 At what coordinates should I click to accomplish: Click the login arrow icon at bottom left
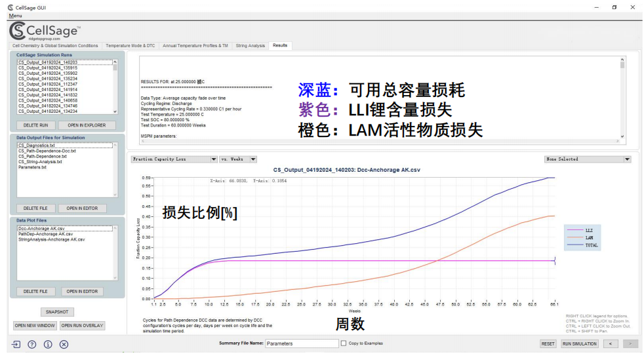[16, 345]
